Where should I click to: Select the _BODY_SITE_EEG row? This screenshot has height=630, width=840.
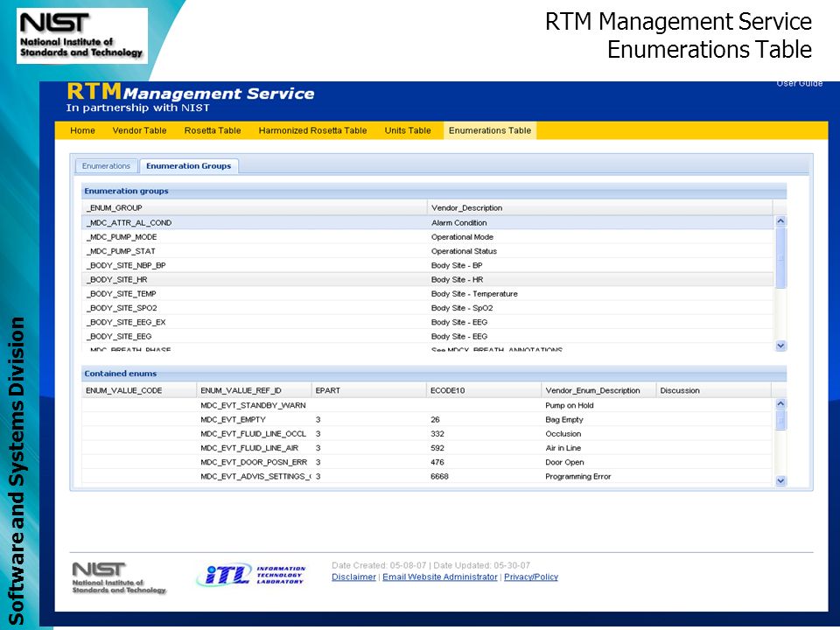tap(428, 336)
